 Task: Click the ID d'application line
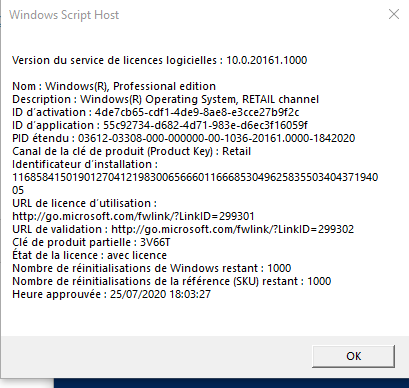[x=160, y=125]
